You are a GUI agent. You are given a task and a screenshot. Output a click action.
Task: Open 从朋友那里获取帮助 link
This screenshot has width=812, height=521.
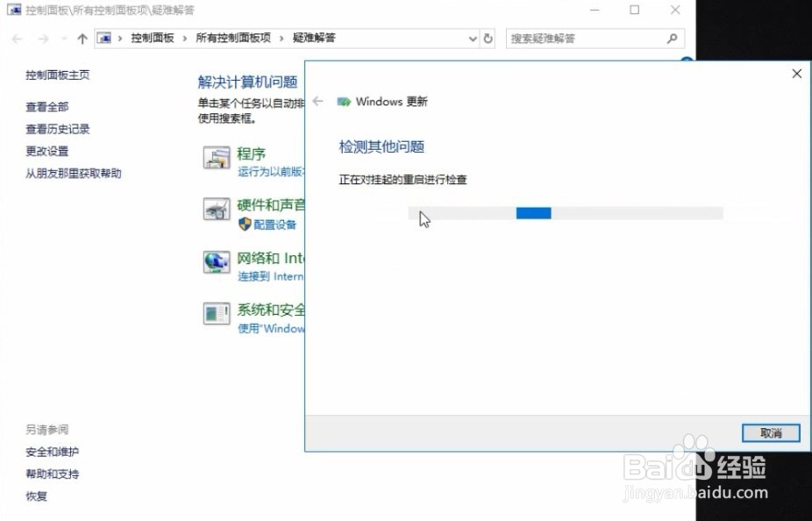(74, 174)
